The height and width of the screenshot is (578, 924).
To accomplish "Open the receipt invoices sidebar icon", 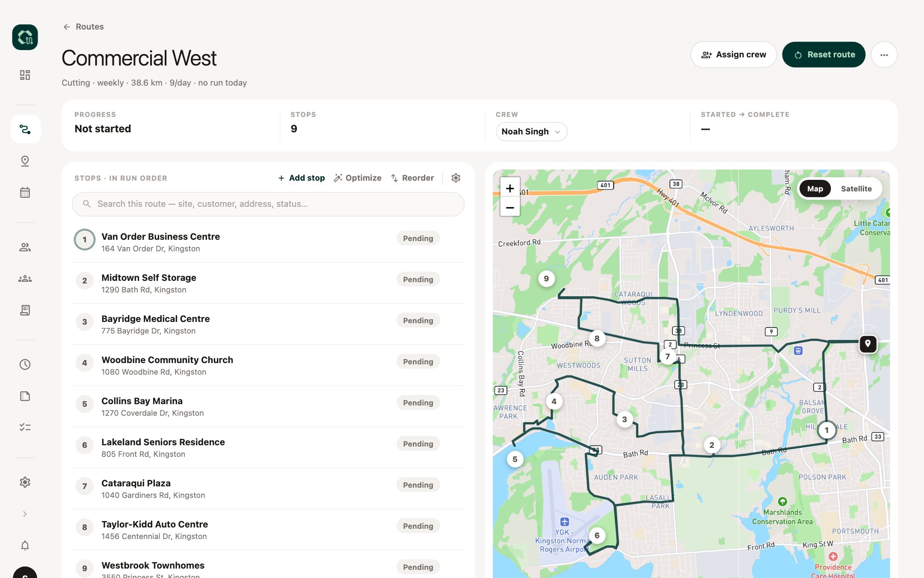I will (x=25, y=310).
